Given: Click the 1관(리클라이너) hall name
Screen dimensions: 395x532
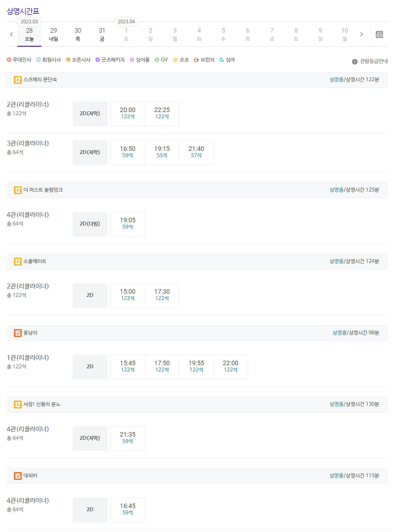Looking at the screenshot, I should (x=28, y=358).
